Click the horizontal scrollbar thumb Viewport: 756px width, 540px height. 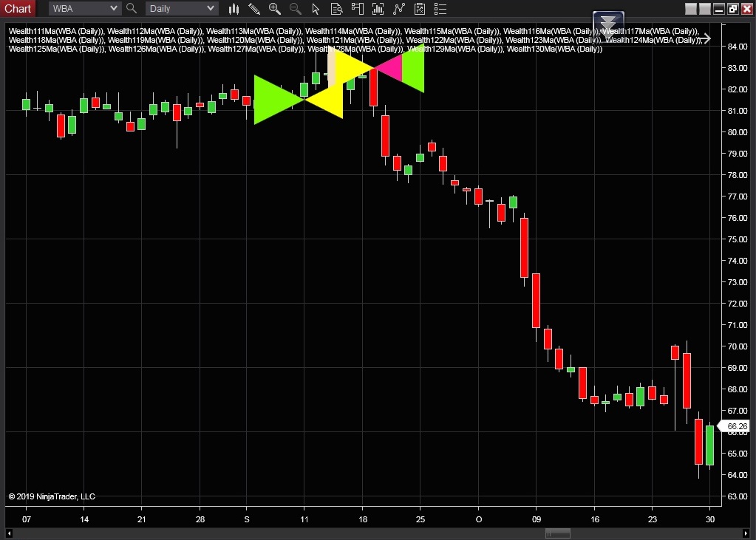[x=557, y=533]
